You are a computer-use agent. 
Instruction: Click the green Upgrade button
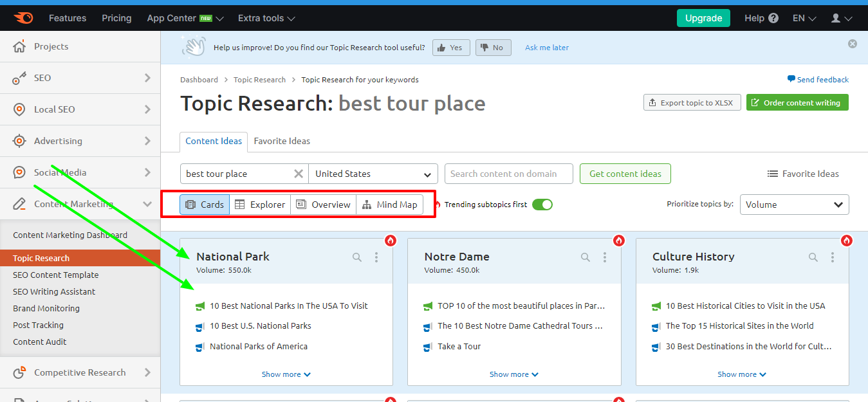coord(703,18)
